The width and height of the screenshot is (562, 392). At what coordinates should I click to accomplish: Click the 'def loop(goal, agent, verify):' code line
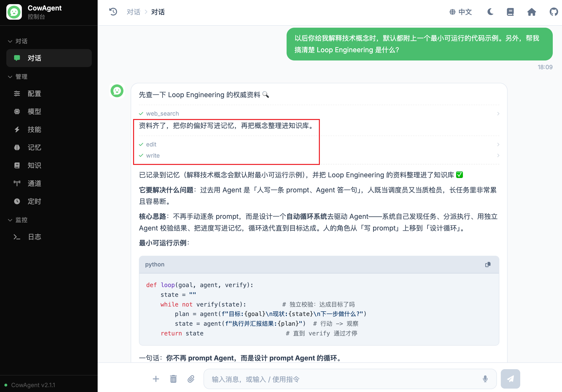click(x=199, y=285)
